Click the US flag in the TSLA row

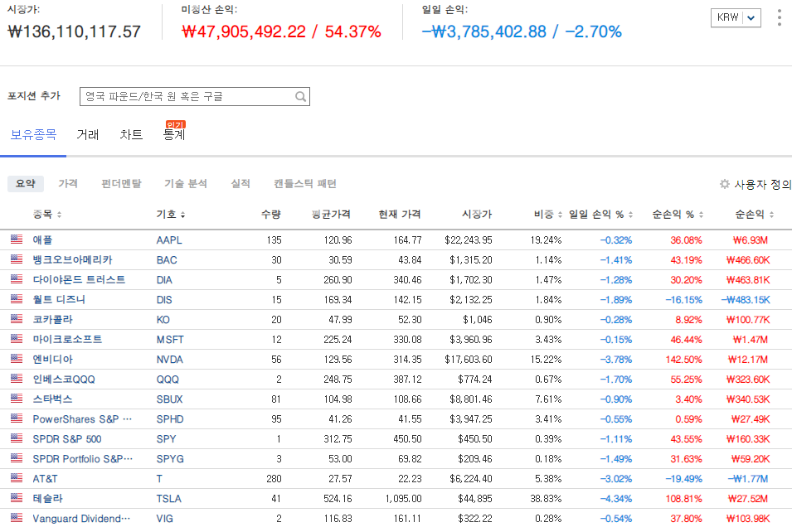tap(17, 498)
